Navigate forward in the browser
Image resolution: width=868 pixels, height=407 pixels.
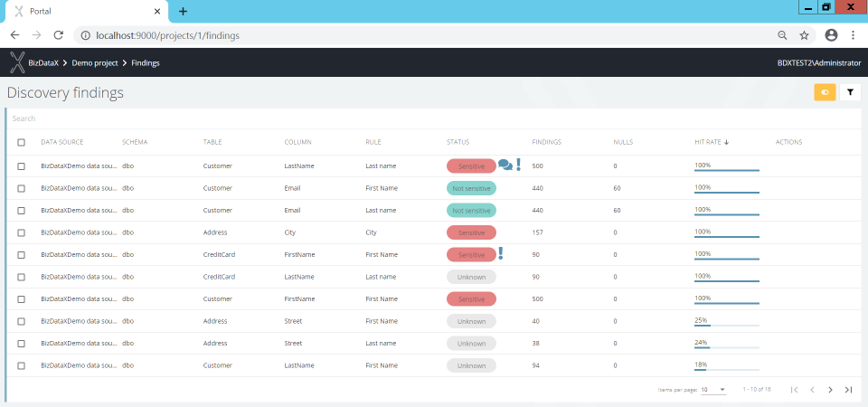coord(36,35)
